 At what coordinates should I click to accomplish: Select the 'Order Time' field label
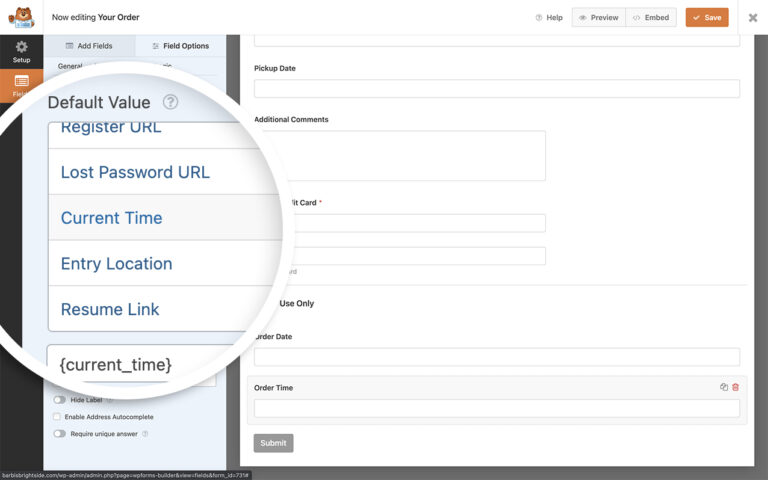[x=273, y=387]
